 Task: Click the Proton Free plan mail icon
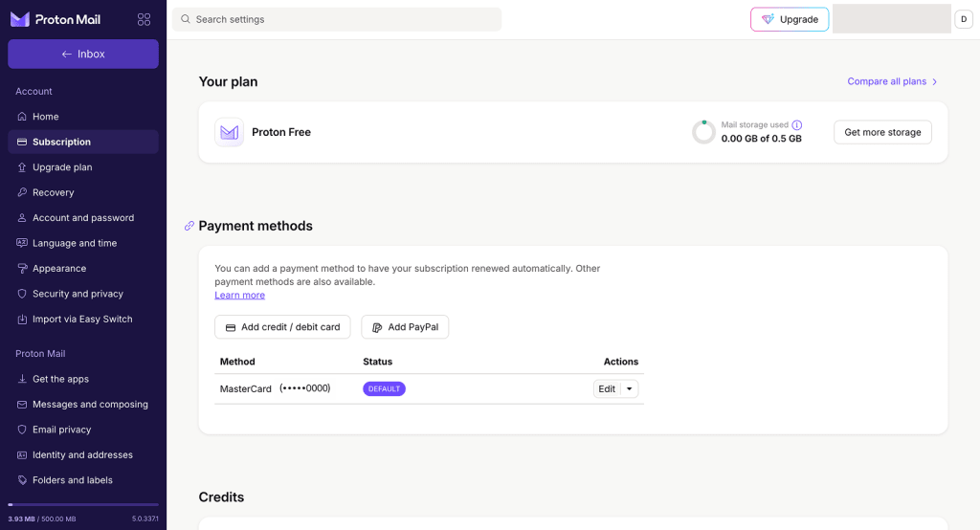pos(229,132)
